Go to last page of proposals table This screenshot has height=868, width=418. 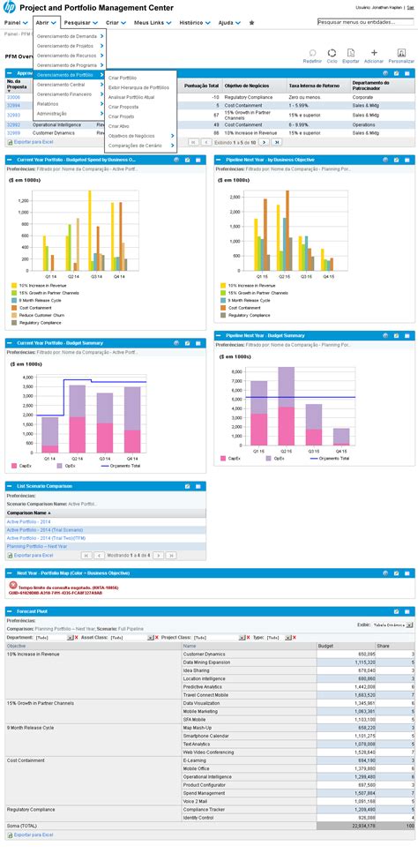click(277, 142)
